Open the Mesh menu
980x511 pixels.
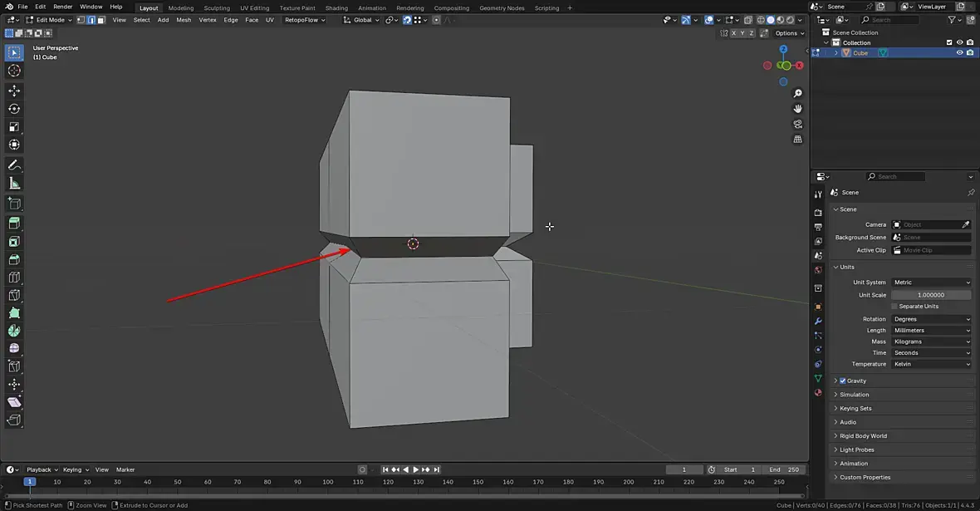tap(184, 20)
